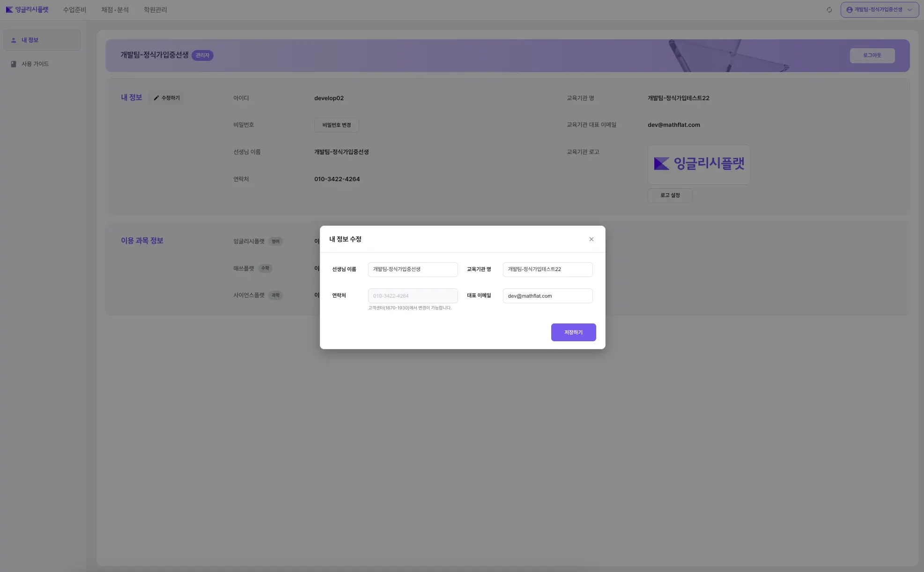Focus the 선생님 이름 input field
Viewport: 924px width, 572px height.
(x=413, y=269)
